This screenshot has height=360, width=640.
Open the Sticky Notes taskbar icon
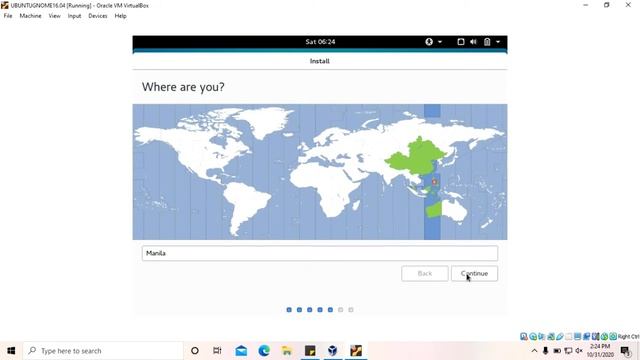click(310, 351)
